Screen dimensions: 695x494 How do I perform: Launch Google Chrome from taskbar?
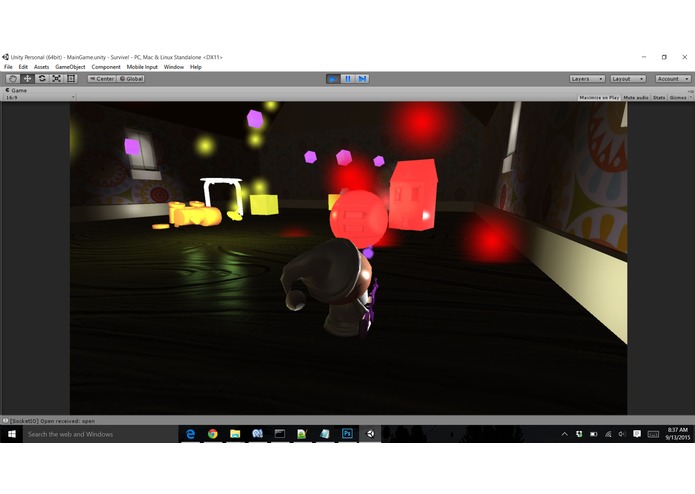click(x=213, y=434)
